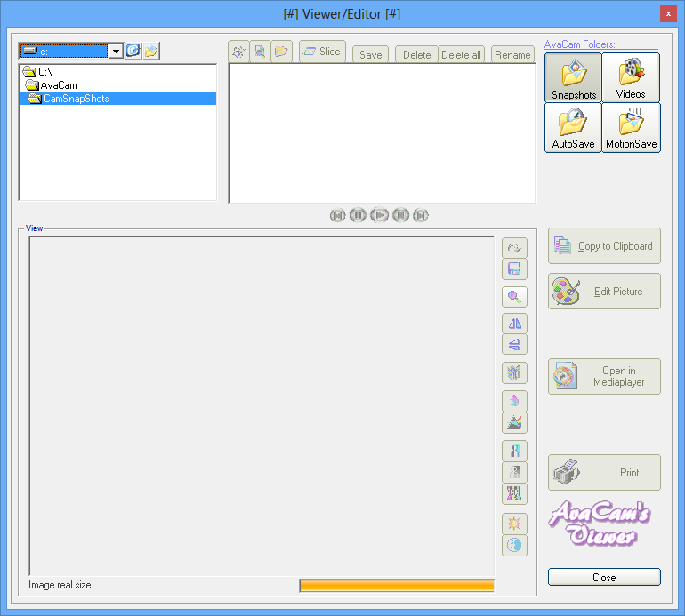Click the vertical flip icon
This screenshot has width=685, height=616.
pyautogui.click(x=514, y=344)
